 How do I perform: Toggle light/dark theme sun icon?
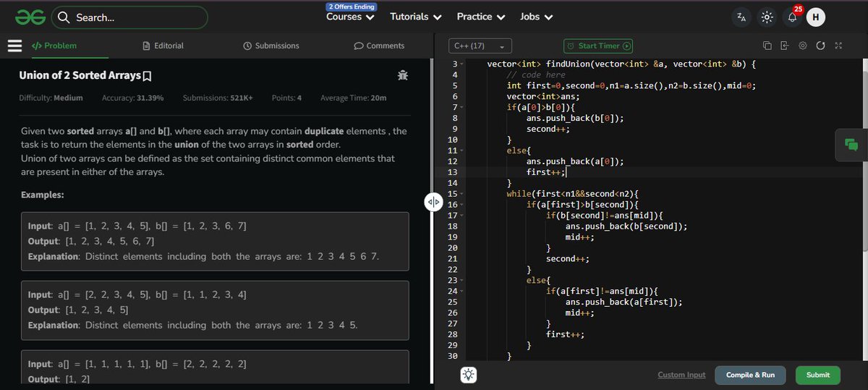(x=767, y=17)
